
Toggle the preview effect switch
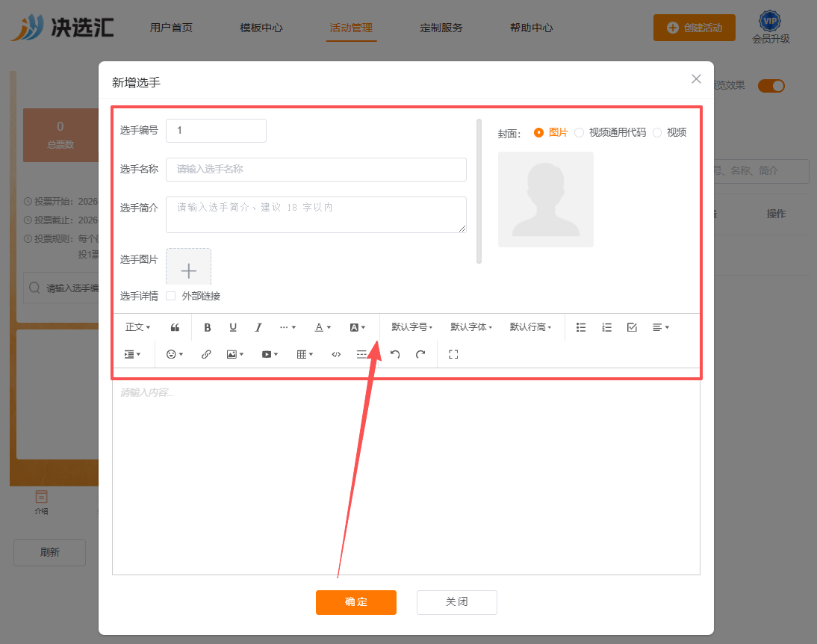(771, 85)
